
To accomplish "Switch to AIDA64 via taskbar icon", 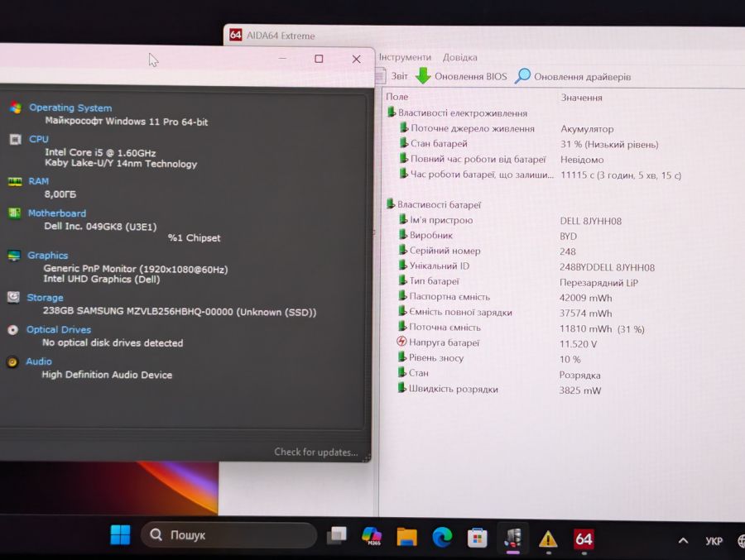I will tap(584, 539).
